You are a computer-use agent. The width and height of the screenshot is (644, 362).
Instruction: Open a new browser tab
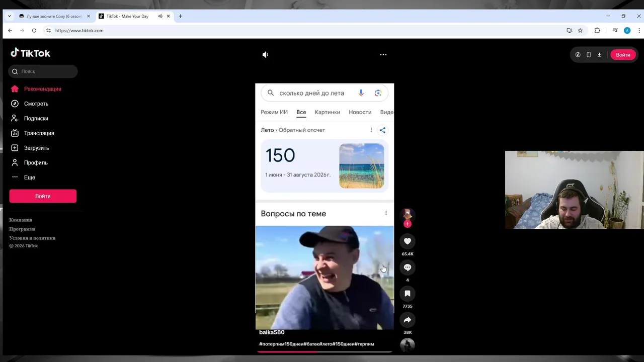click(181, 16)
